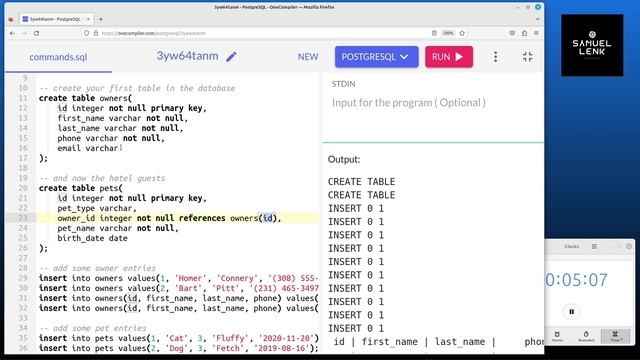
Task: Click the NEW button
Action: point(308,57)
